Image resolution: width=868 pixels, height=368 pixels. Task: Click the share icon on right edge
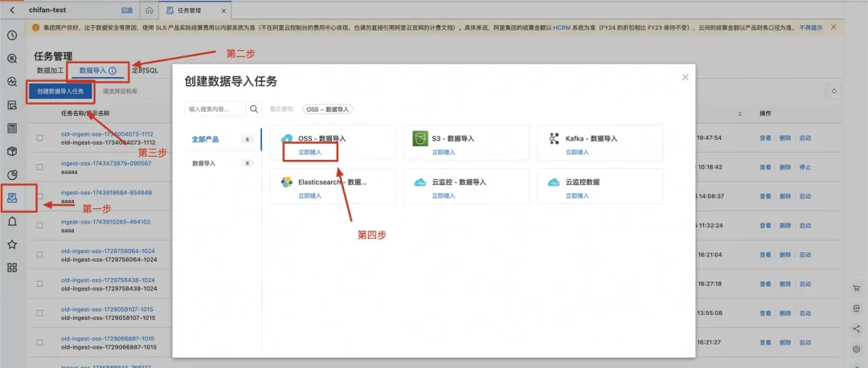[x=857, y=329]
